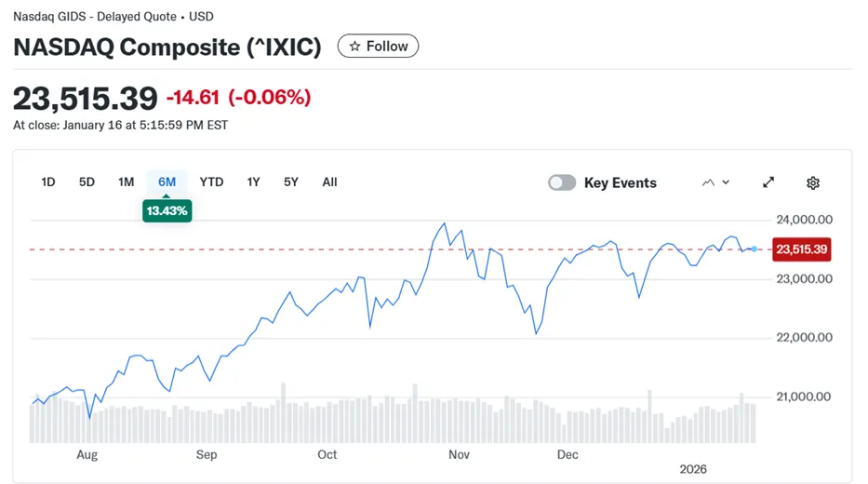Select the 6M range tab
Screen dimensions: 868x484
167,182
